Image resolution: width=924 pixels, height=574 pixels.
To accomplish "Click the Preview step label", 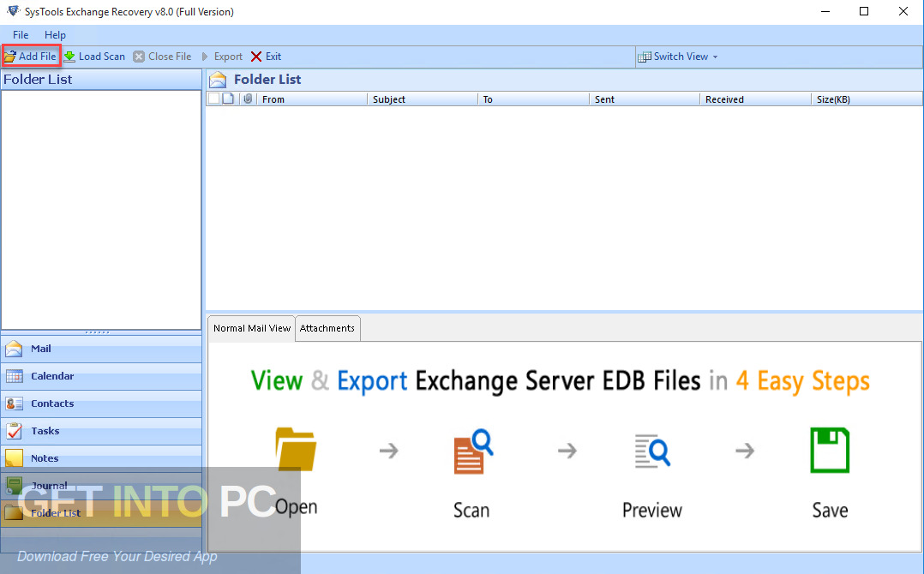I will point(652,510).
